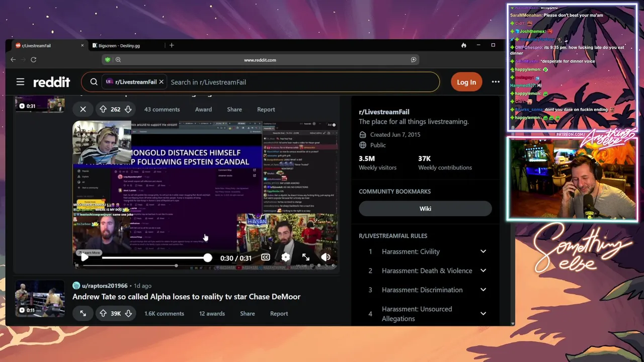Downvote the post with 262 points

pyautogui.click(x=128, y=109)
